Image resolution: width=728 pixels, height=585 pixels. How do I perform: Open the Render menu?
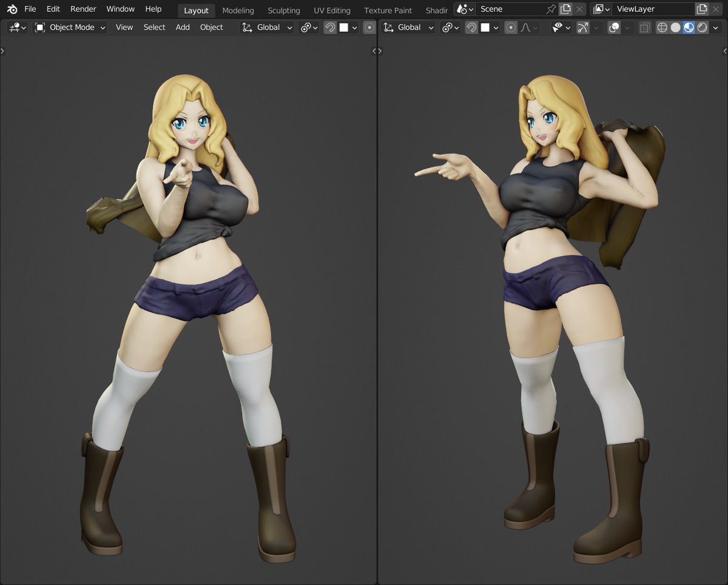pyautogui.click(x=83, y=9)
